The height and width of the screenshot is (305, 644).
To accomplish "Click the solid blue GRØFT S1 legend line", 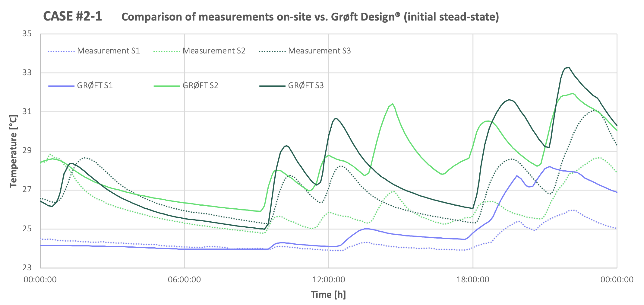I will pos(61,86).
